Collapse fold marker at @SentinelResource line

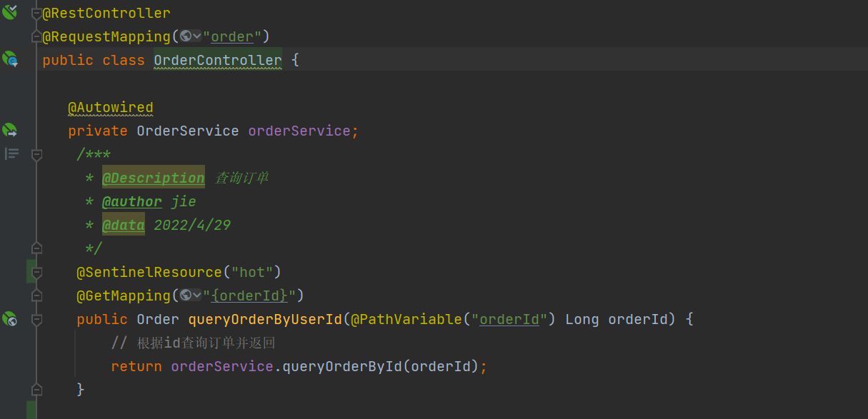pos(36,272)
